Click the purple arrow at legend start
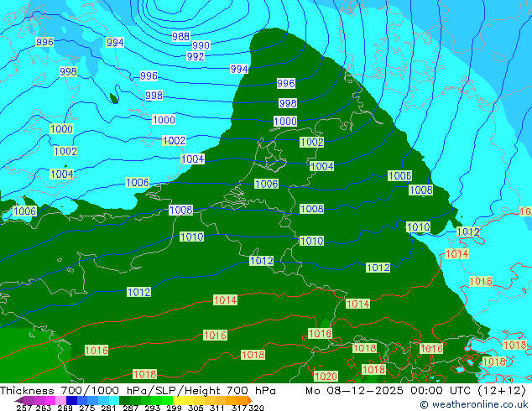The width and height of the screenshot is (532, 411). point(19,400)
